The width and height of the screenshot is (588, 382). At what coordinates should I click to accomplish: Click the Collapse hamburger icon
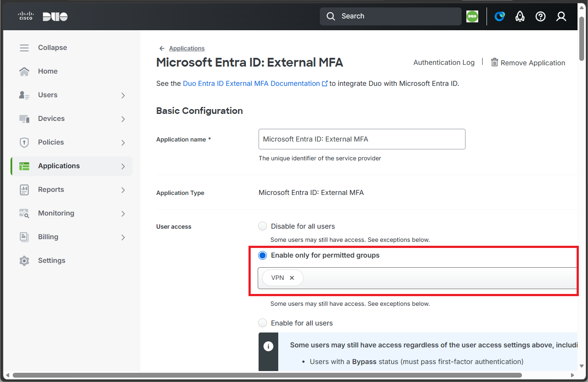[24, 48]
